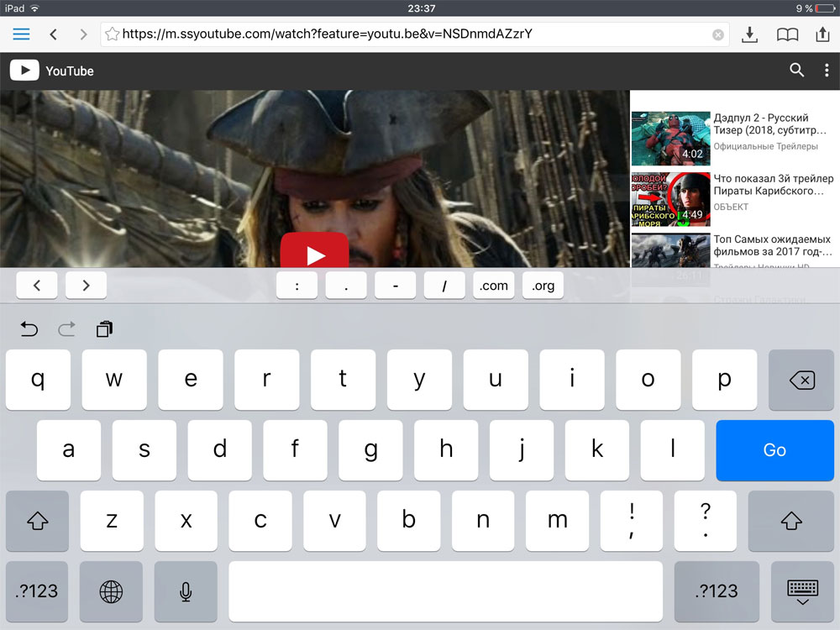Tap the slash shortcut key
The image size is (840, 630).
coord(444,286)
